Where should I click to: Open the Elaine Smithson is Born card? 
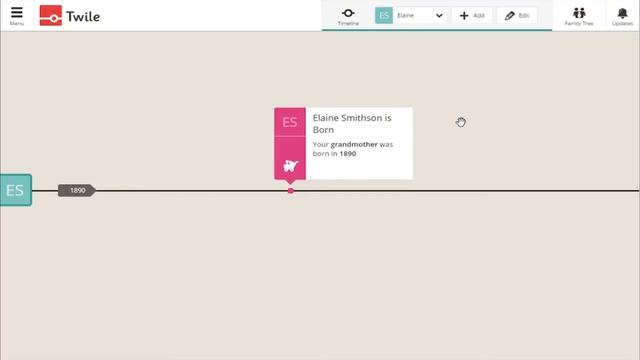[x=343, y=143]
